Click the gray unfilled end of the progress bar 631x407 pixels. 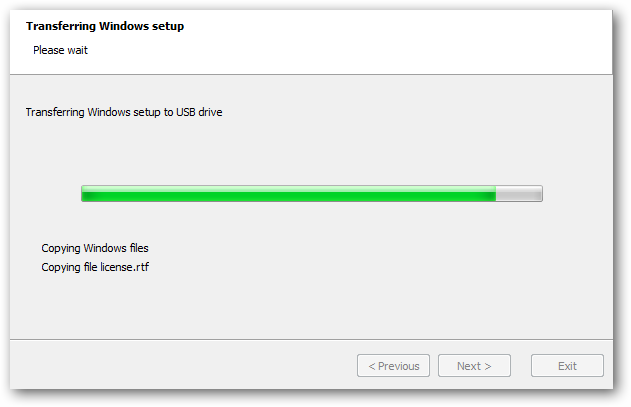pyautogui.click(x=519, y=194)
